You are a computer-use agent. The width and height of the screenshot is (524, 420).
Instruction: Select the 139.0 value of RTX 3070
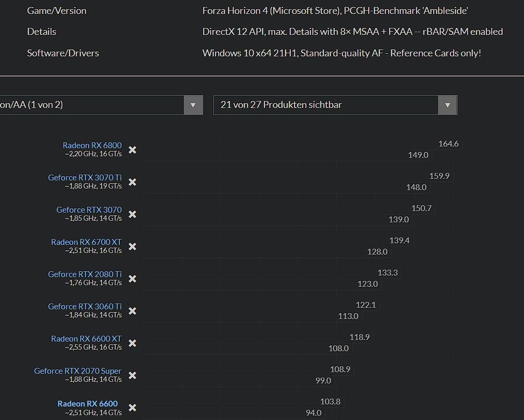(x=399, y=219)
